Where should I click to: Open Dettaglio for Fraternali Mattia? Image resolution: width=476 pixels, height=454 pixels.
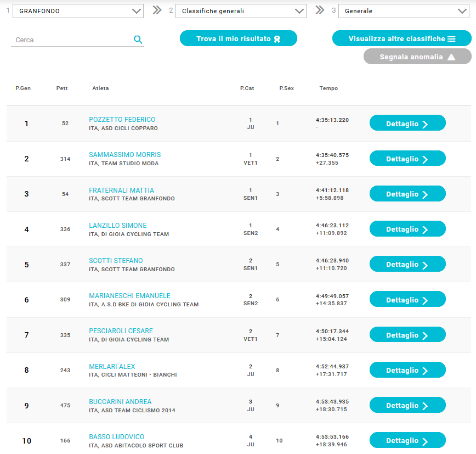407,194
